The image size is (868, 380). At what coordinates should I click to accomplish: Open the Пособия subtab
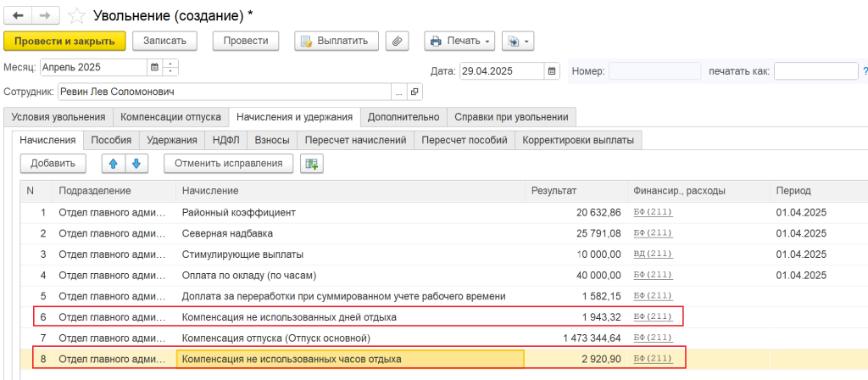pyautogui.click(x=111, y=140)
